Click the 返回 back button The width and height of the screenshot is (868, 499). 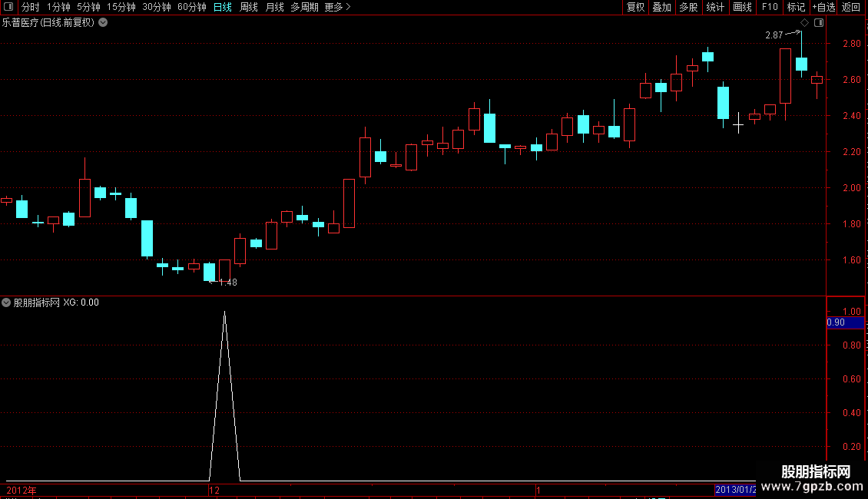point(851,7)
